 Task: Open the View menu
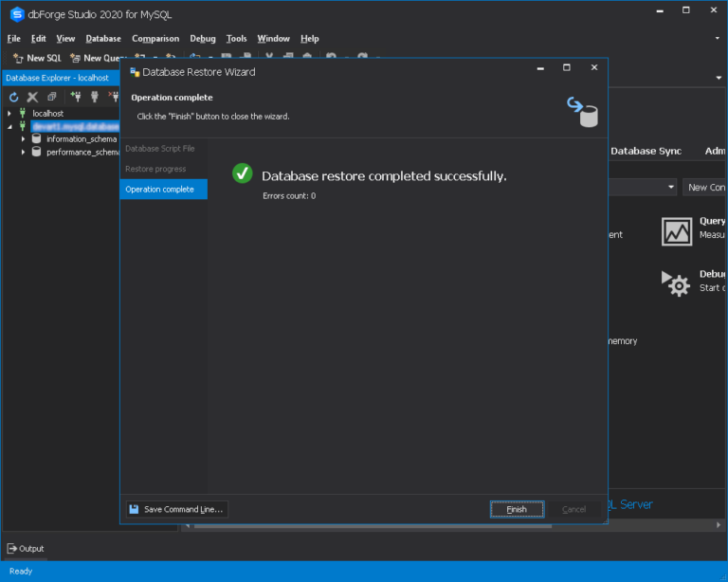65,39
